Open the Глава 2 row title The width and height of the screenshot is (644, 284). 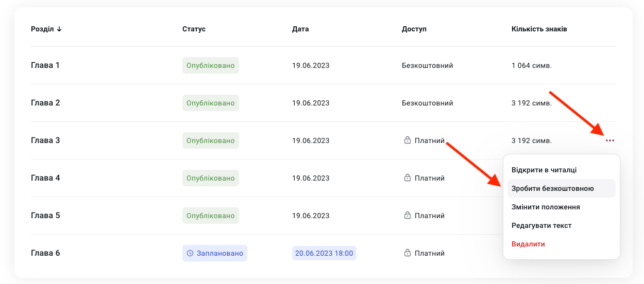pos(45,103)
